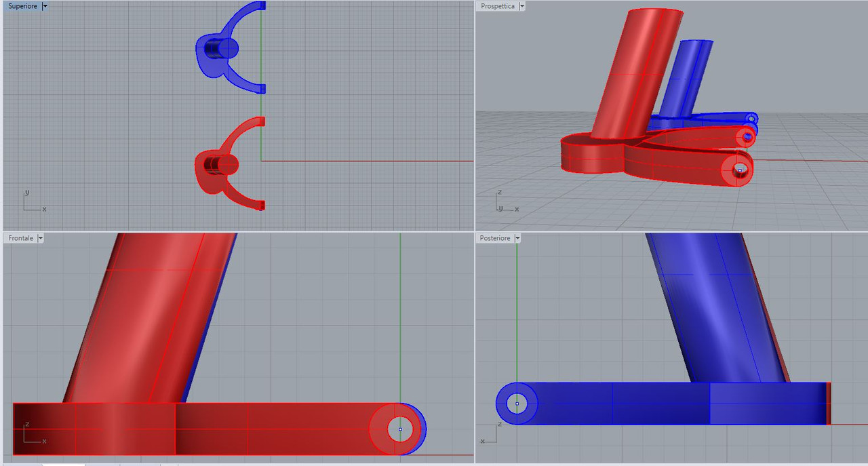Click the Superiore viewport title
868x466 pixels.
click(22, 6)
